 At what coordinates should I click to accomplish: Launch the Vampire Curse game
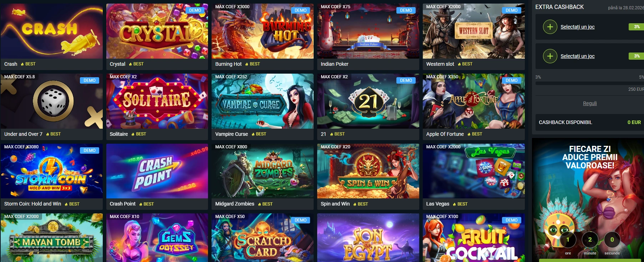[x=263, y=101]
